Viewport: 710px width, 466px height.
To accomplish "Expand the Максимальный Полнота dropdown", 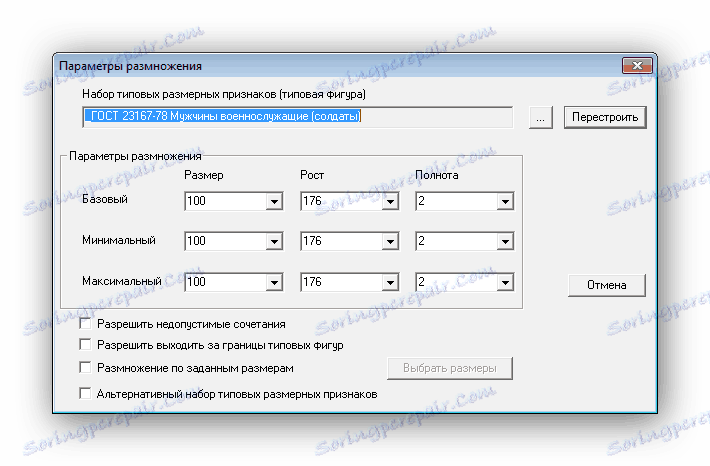I will point(505,283).
